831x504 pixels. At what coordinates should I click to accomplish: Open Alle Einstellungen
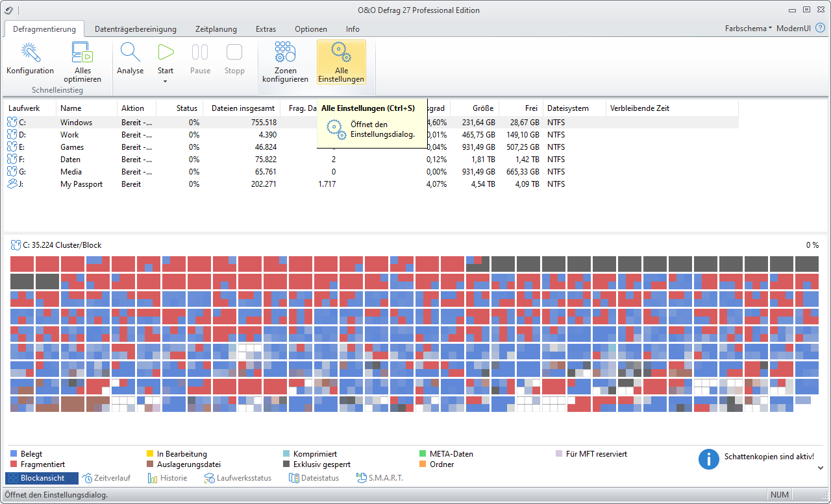341,62
